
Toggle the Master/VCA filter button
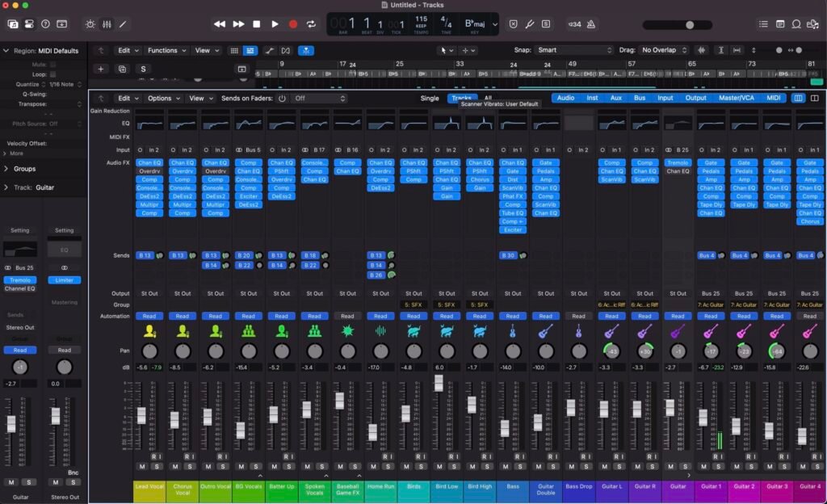click(x=737, y=98)
